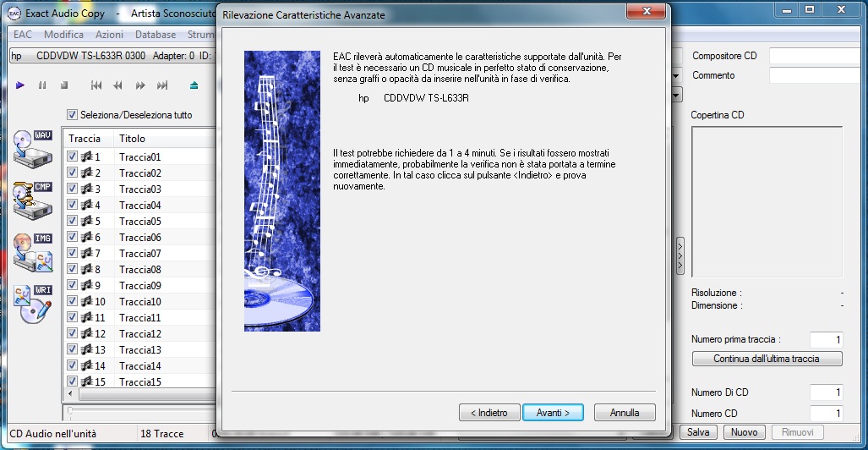Uncheck track 3 checkbox

pos(72,189)
